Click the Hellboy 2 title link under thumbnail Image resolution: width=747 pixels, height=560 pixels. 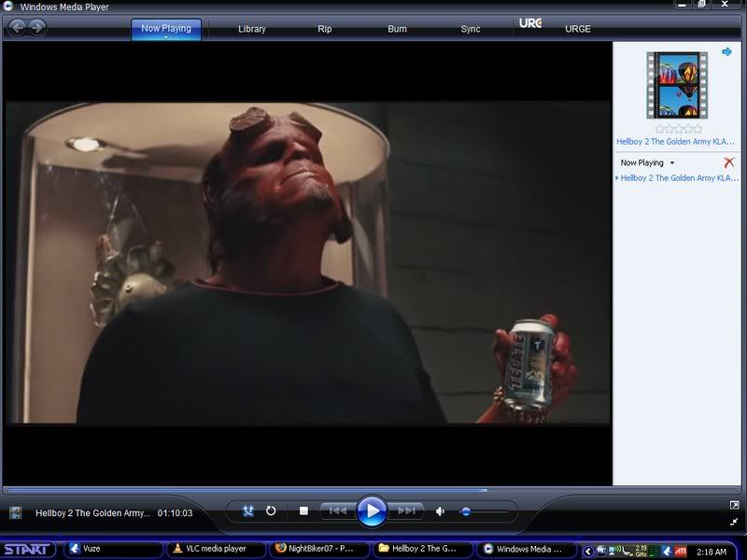(675, 142)
